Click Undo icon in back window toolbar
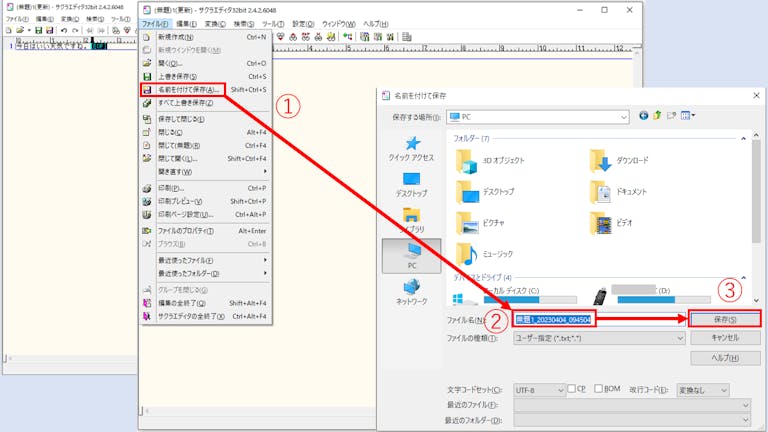The width and height of the screenshot is (768, 432). [64, 30]
